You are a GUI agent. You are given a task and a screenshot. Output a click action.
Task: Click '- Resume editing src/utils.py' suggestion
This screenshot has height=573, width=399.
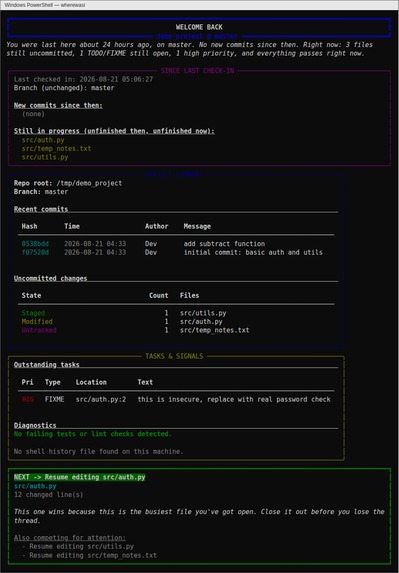coord(78,547)
